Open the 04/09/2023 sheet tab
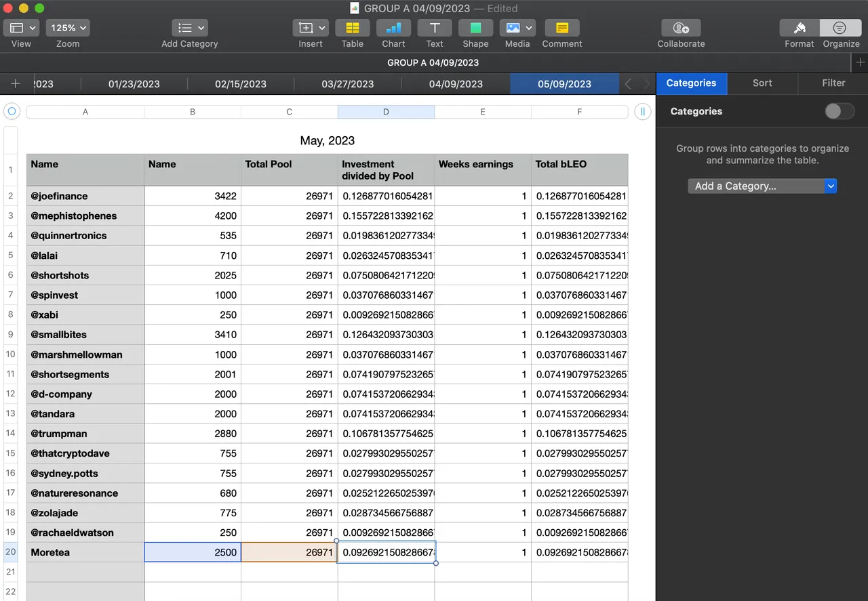This screenshot has width=868, height=601. tap(456, 84)
